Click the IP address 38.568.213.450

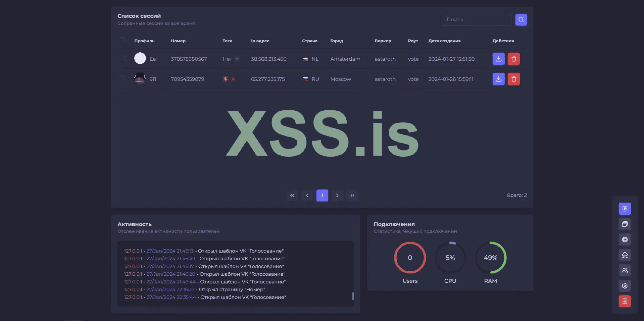[269, 59]
